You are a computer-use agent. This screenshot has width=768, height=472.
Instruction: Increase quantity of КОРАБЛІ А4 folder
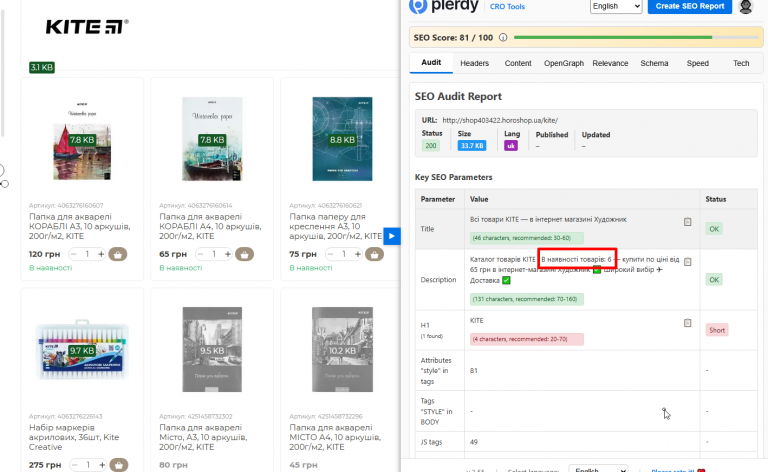[228, 254]
